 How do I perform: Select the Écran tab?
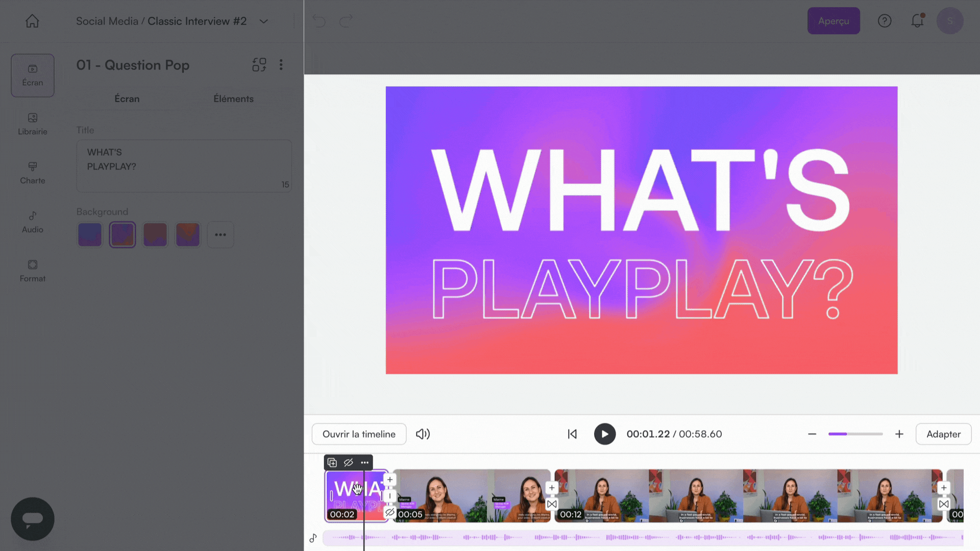tap(127, 99)
